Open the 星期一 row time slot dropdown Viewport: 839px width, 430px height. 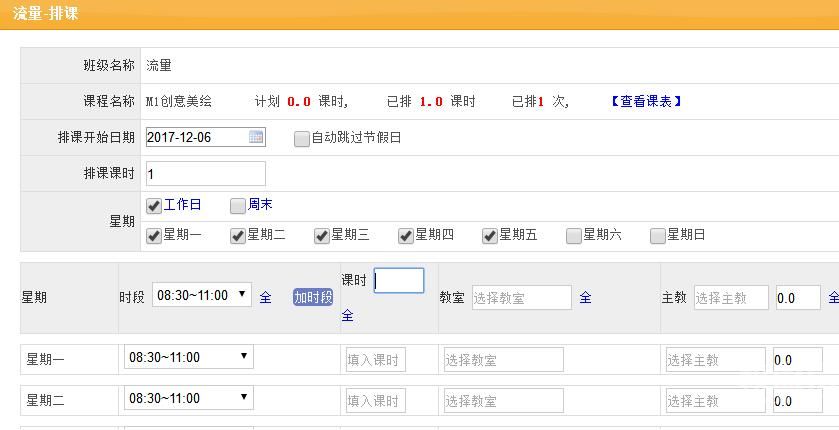tap(189, 357)
